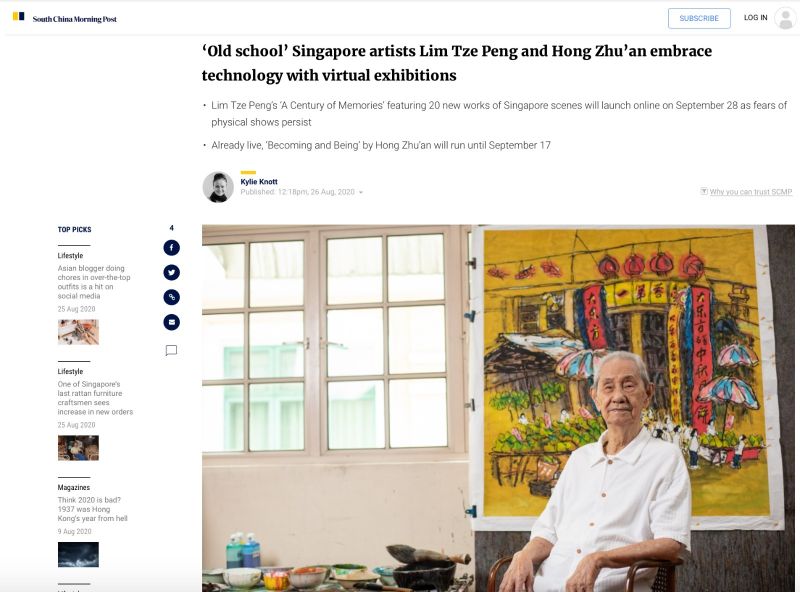Open South China Morning Post logo

tap(65, 18)
